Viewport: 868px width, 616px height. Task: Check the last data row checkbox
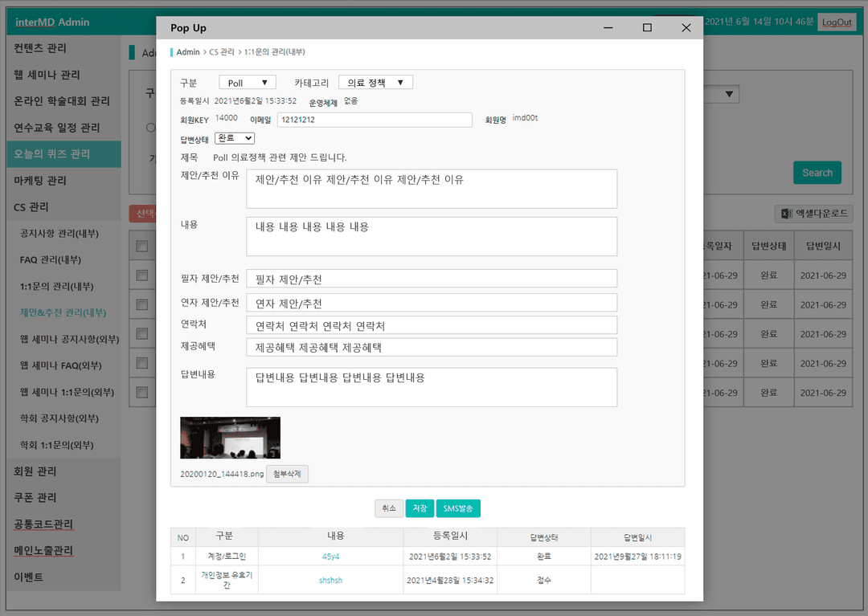pos(142,393)
